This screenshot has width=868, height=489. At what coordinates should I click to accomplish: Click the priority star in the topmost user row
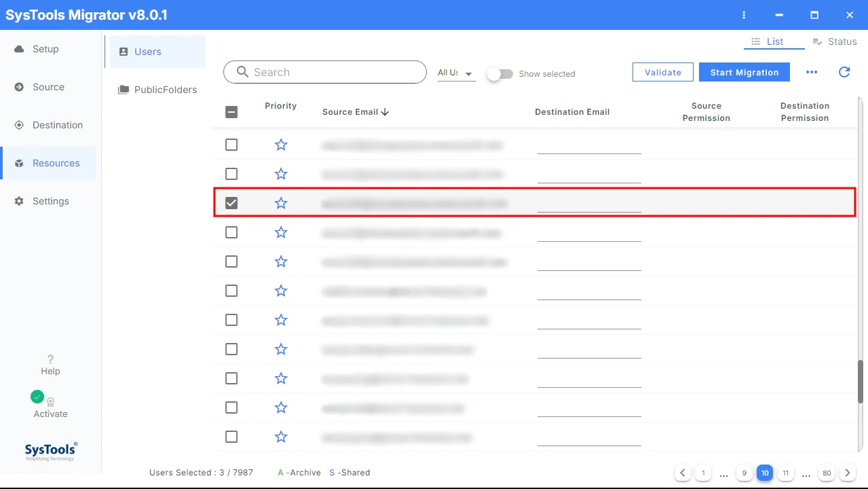tap(281, 145)
